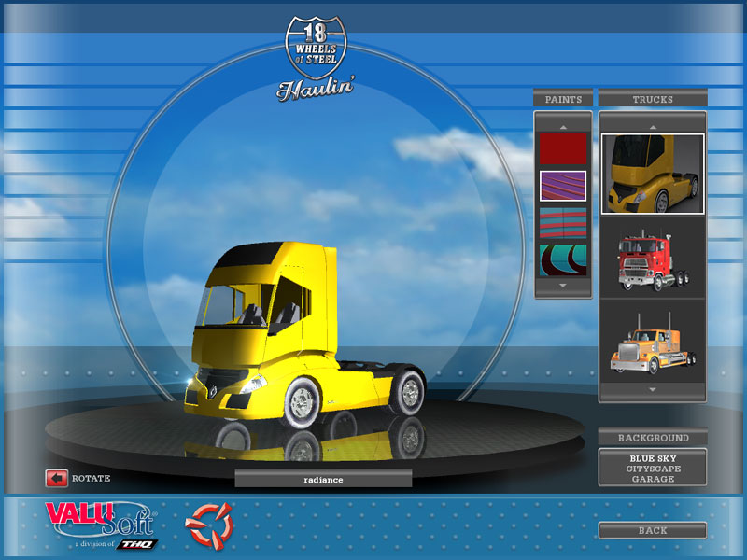
Task: Choose the solid dark red paint
Action: click(x=563, y=148)
